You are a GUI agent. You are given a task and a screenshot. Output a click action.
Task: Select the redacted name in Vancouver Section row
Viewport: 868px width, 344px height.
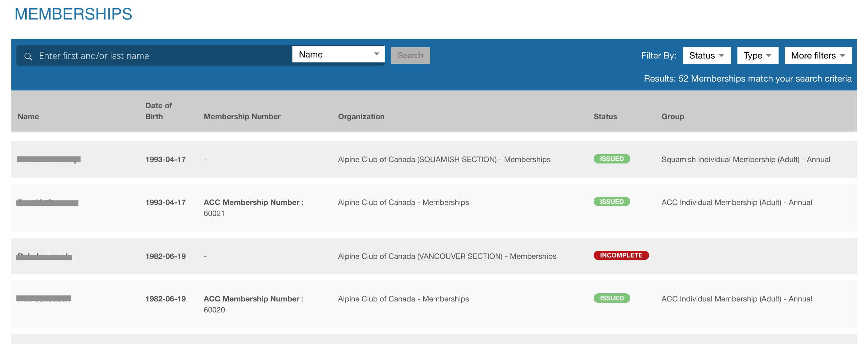(44, 256)
